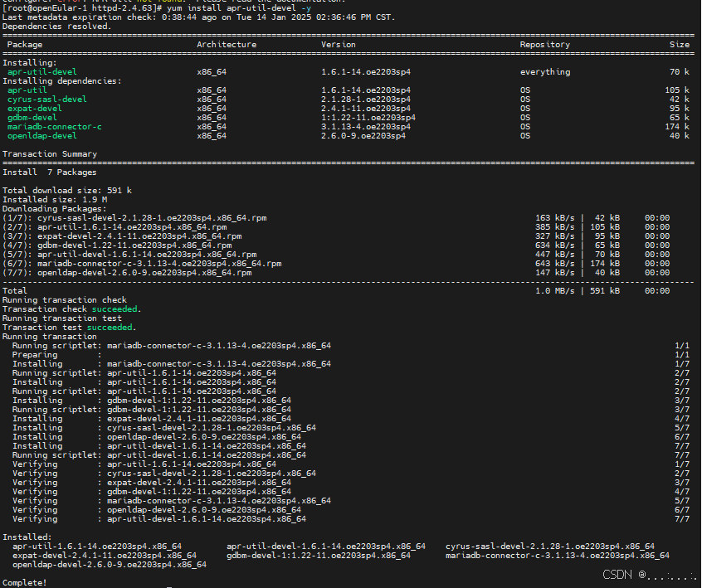Select 'apr-util-1.6.1-14' under Installed list
The image size is (702, 588).
pyautogui.click(x=97, y=547)
